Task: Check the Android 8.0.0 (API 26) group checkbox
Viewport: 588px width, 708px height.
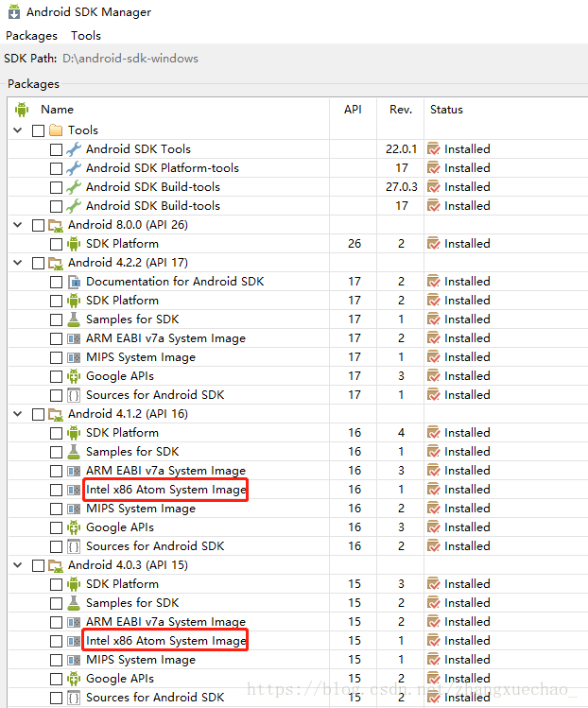Action: (x=39, y=225)
